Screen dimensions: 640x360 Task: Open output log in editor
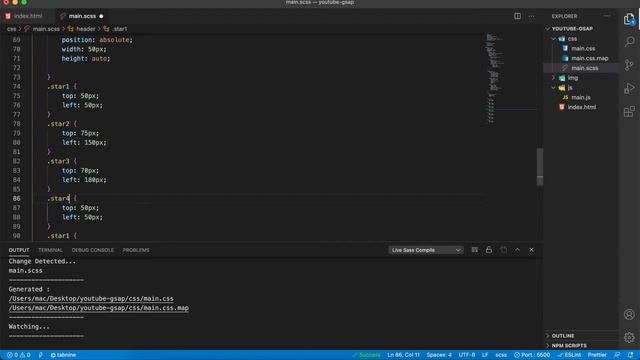(503, 250)
